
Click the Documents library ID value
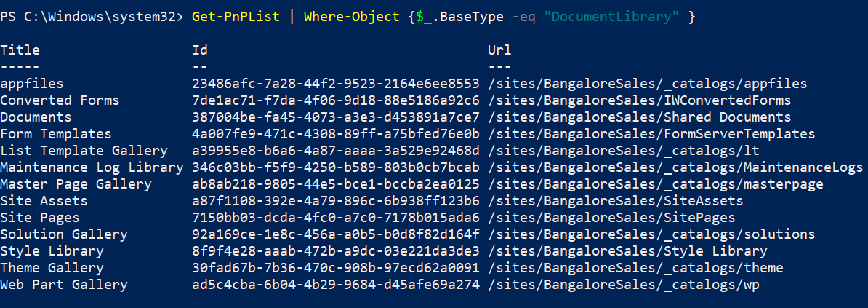tap(336, 117)
